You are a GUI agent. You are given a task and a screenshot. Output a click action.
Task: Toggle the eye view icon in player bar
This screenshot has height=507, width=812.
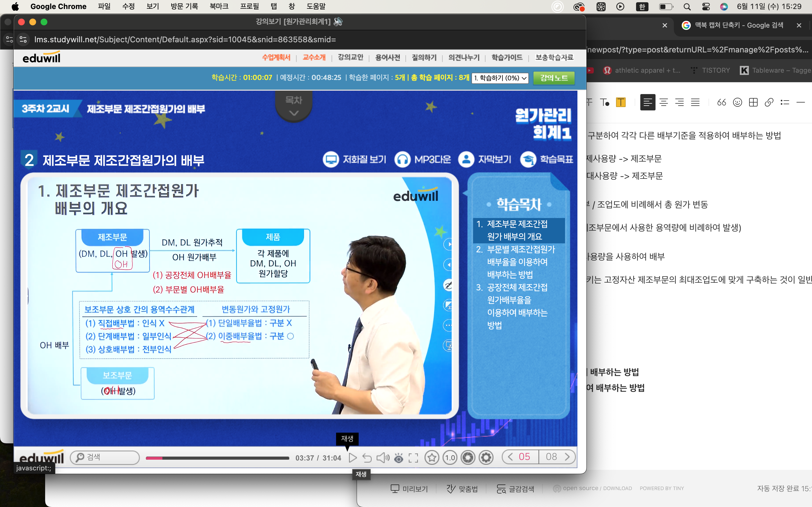[x=398, y=458]
